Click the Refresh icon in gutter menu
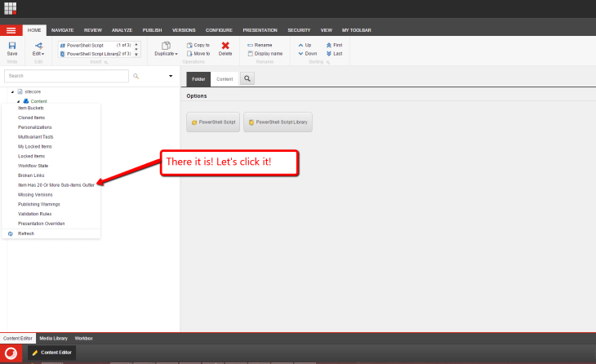596x364 pixels. [x=10, y=233]
